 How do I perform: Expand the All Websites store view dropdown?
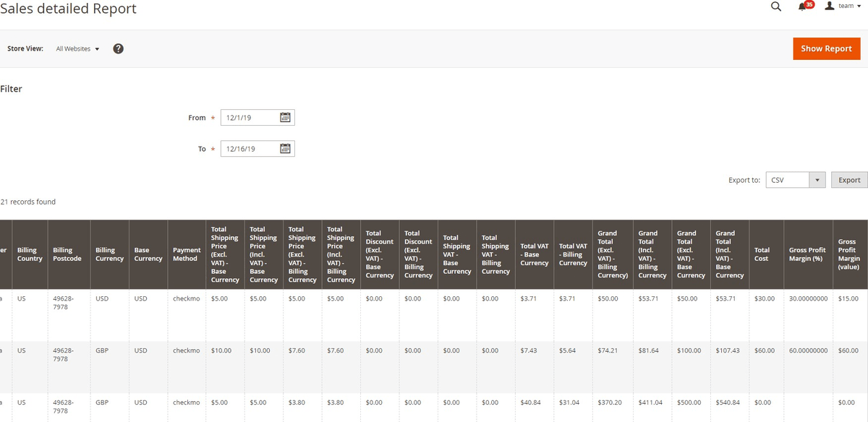coord(77,48)
